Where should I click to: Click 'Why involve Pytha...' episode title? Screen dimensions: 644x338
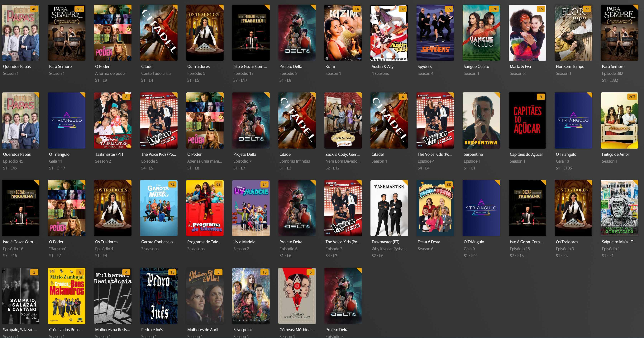389,249
